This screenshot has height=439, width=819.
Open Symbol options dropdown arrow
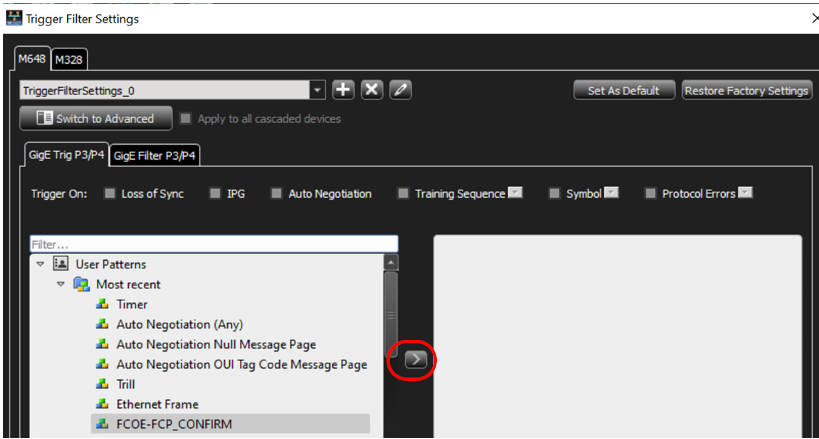(612, 193)
